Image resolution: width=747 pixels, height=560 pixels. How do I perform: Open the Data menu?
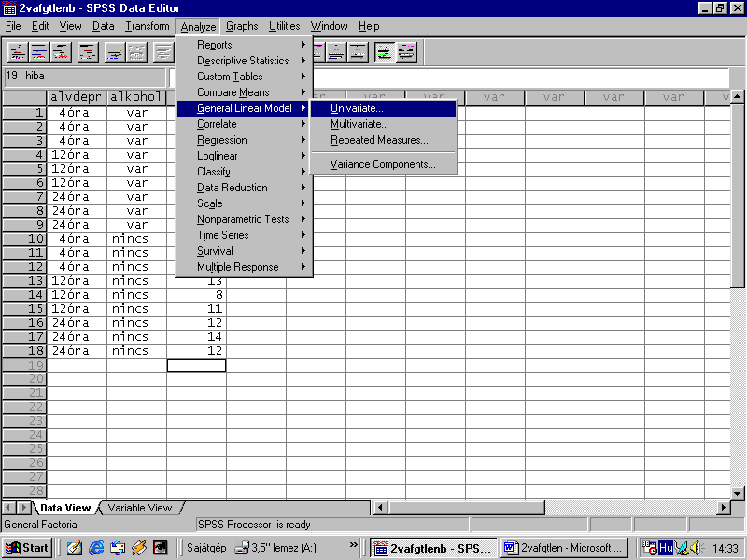pos(104,26)
